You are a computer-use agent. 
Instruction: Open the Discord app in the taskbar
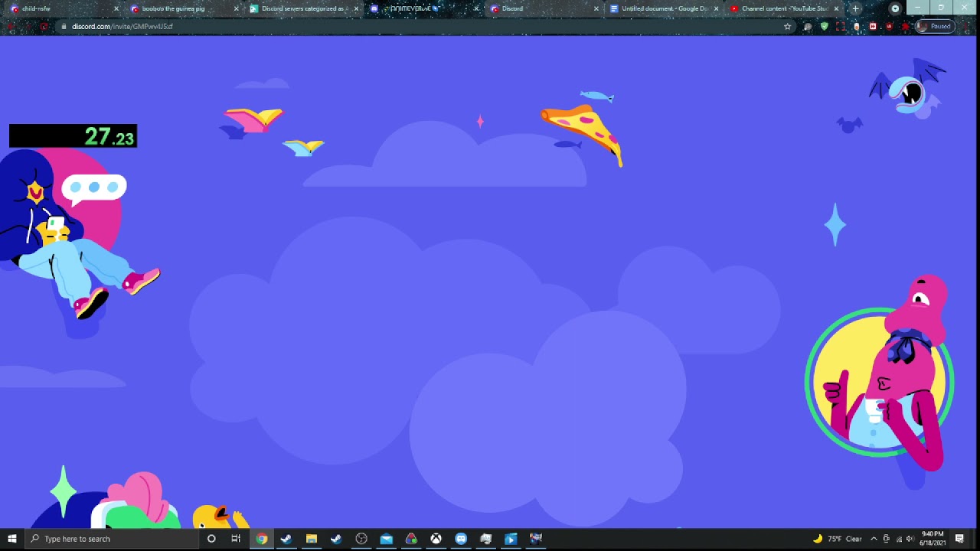(461, 539)
